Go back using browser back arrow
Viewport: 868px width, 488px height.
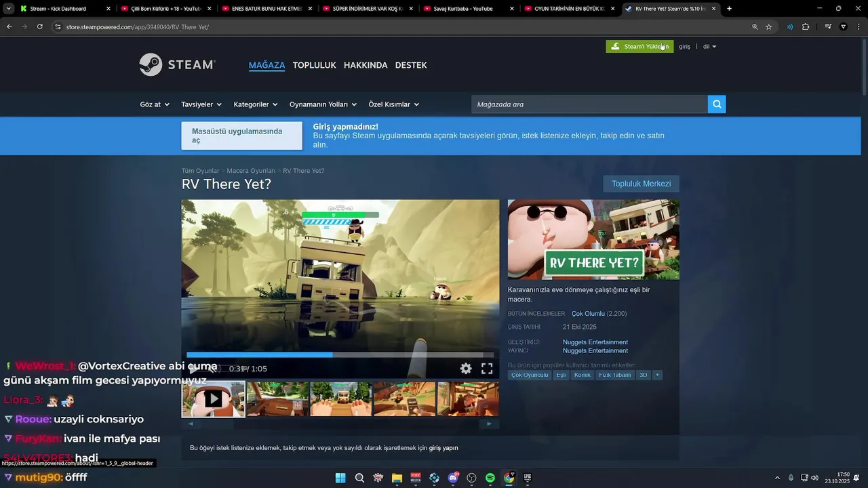point(9,26)
